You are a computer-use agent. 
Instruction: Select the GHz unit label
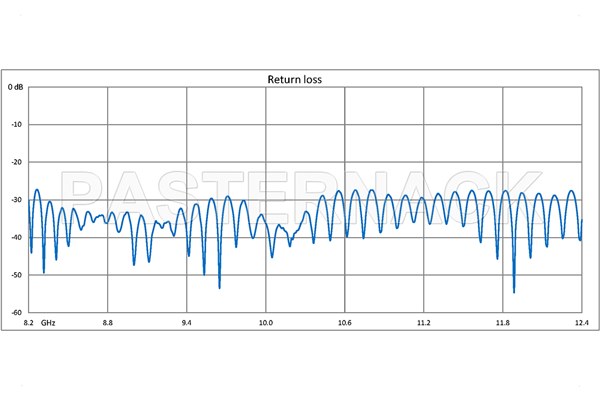click(49, 323)
